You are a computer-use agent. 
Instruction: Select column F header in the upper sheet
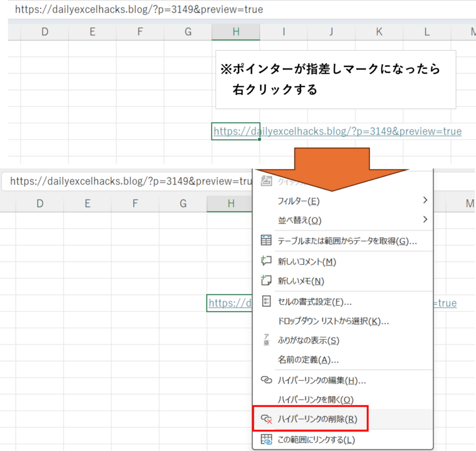140,32
